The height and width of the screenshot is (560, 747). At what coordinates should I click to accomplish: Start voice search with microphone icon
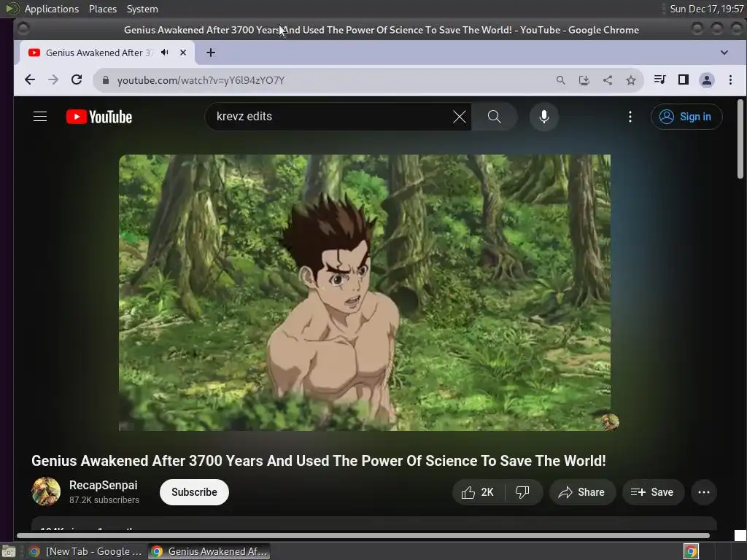click(x=544, y=117)
